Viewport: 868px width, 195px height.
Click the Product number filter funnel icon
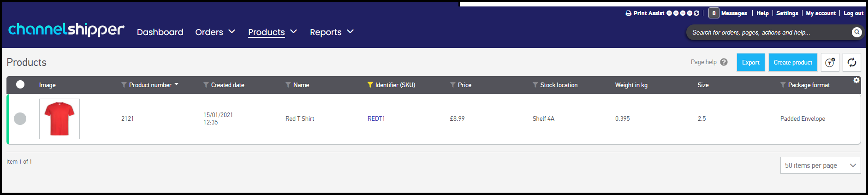tap(124, 85)
